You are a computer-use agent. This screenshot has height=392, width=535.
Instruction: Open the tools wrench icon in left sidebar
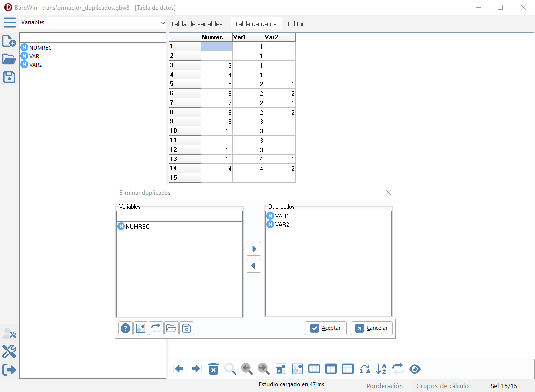coord(9,352)
